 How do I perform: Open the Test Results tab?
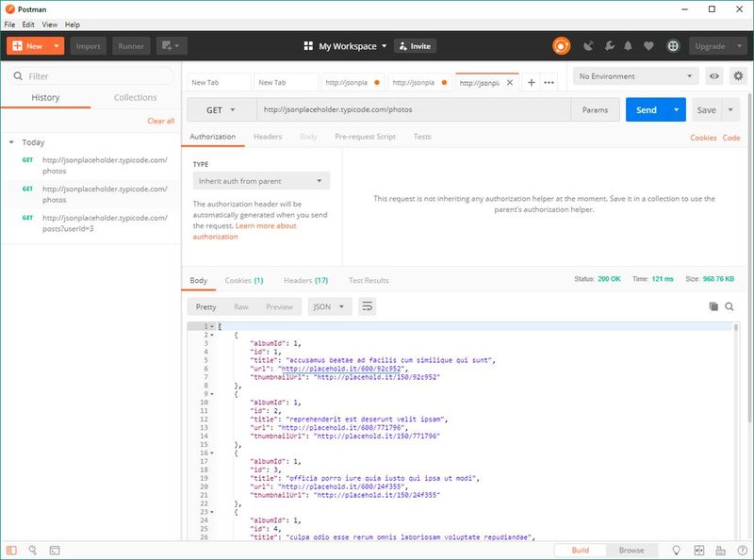369,281
